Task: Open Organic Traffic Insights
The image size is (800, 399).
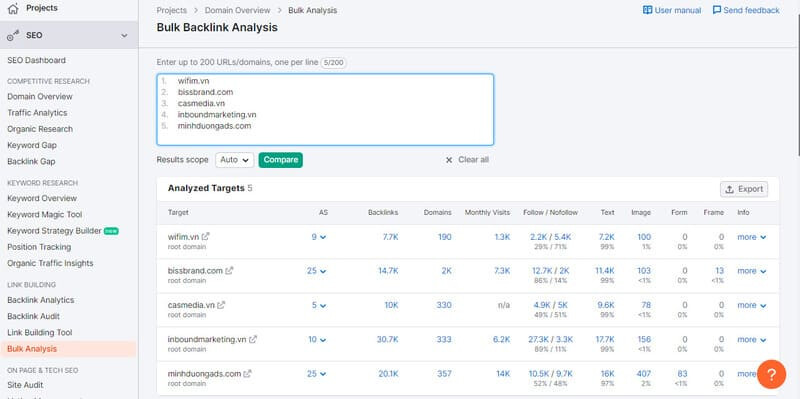Action: 50,263
